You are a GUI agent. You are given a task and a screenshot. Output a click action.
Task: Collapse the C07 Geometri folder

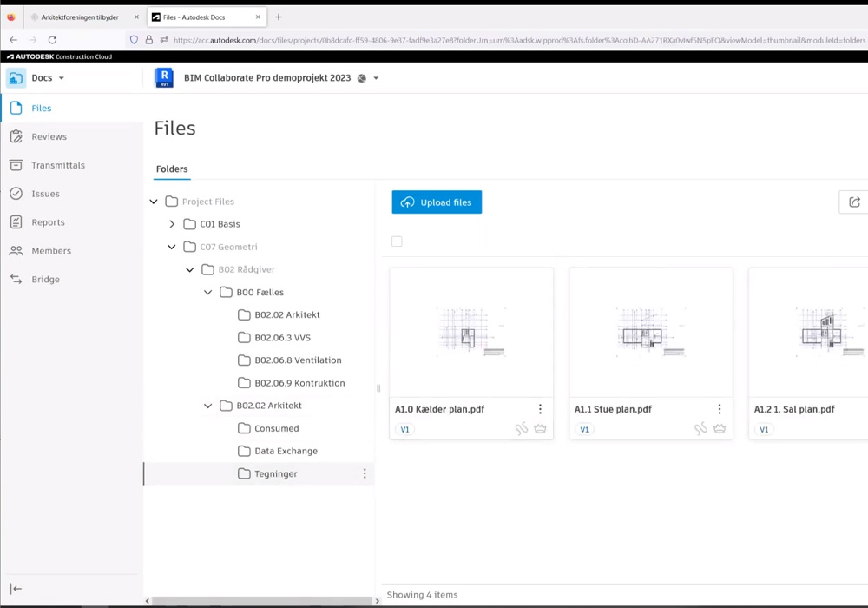point(172,247)
